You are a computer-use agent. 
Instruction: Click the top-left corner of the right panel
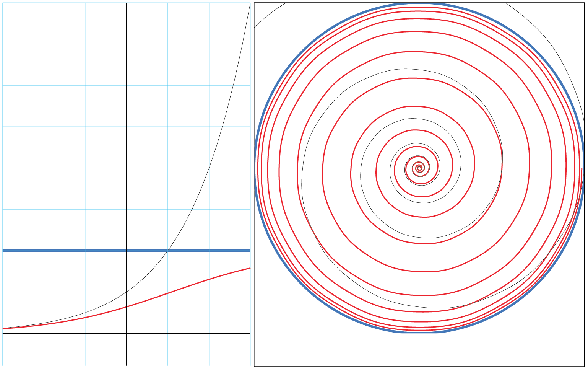click(x=255, y=3)
